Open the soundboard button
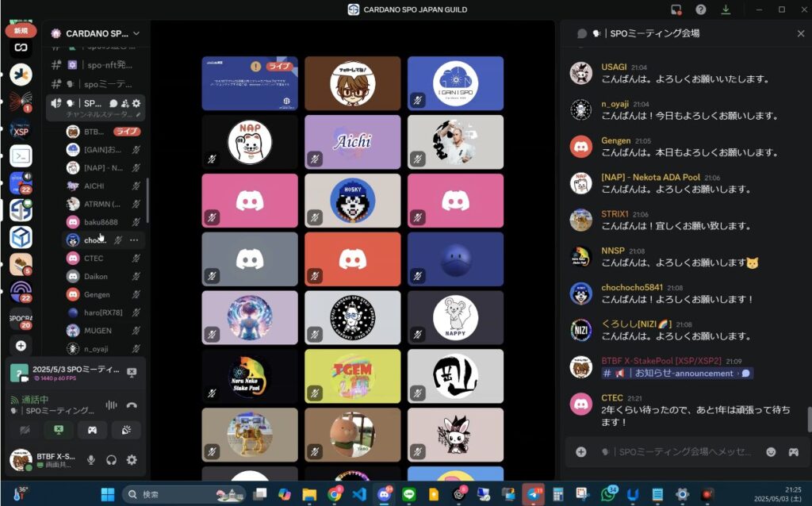812x506 pixels. pos(126,430)
